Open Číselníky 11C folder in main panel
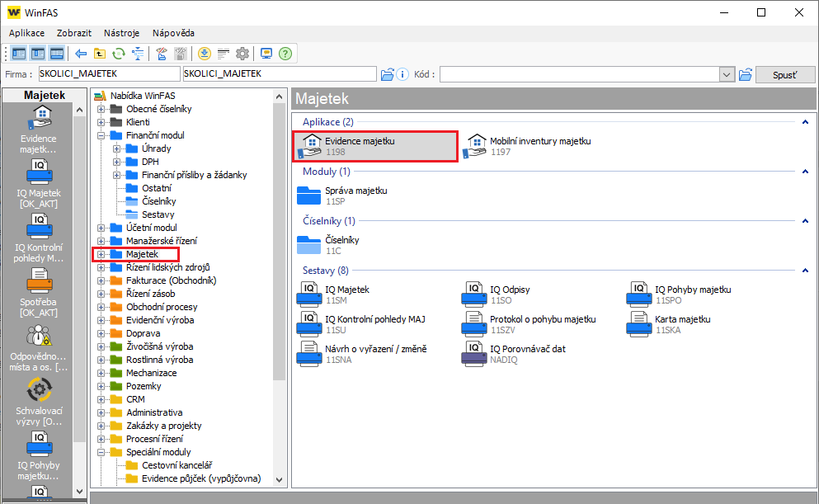Screen dimensions: 819x504 pos(328,246)
